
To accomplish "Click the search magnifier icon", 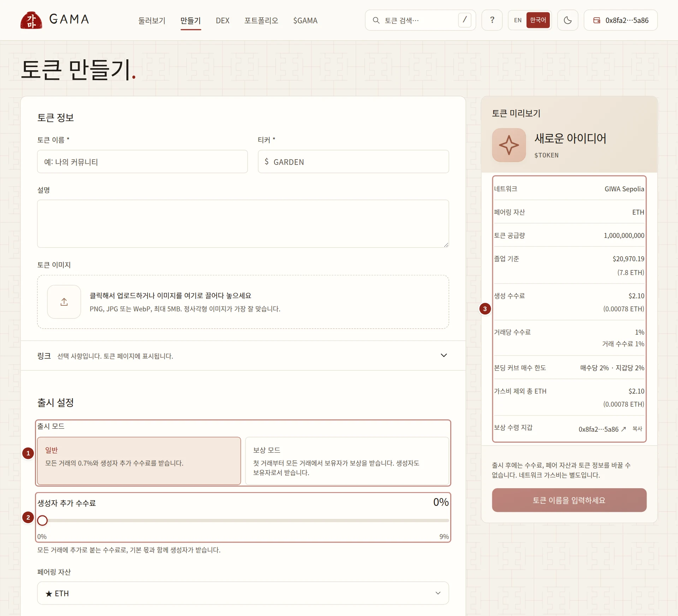I will point(376,20).
